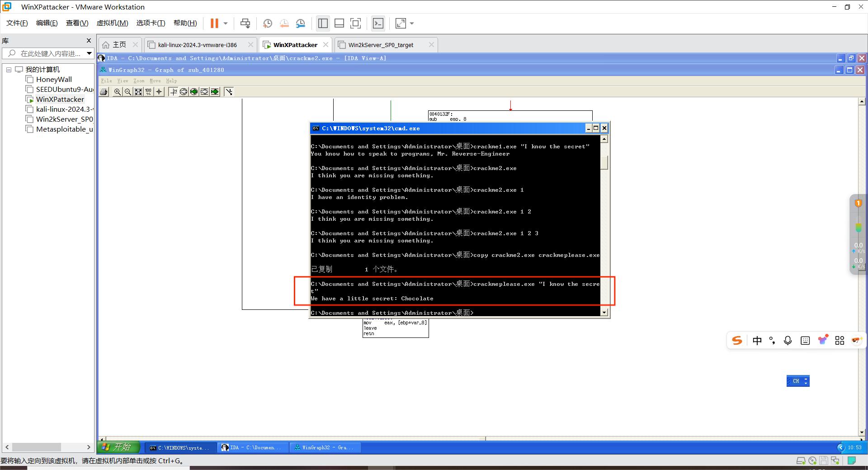This screenshot has width=868, height=470.
Task: Take a snapshot with the clock-plus icon
Action: click(x=268, y=23)
